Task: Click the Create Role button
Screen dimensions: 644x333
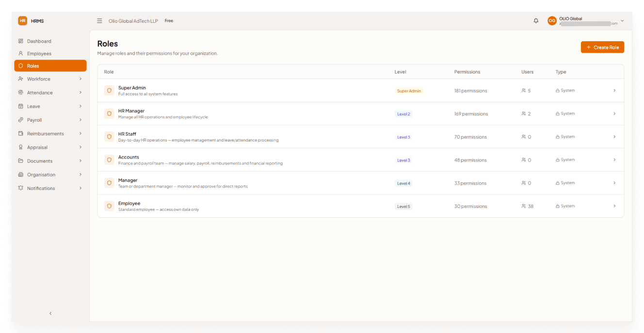Action: click(x=602, y=47)
